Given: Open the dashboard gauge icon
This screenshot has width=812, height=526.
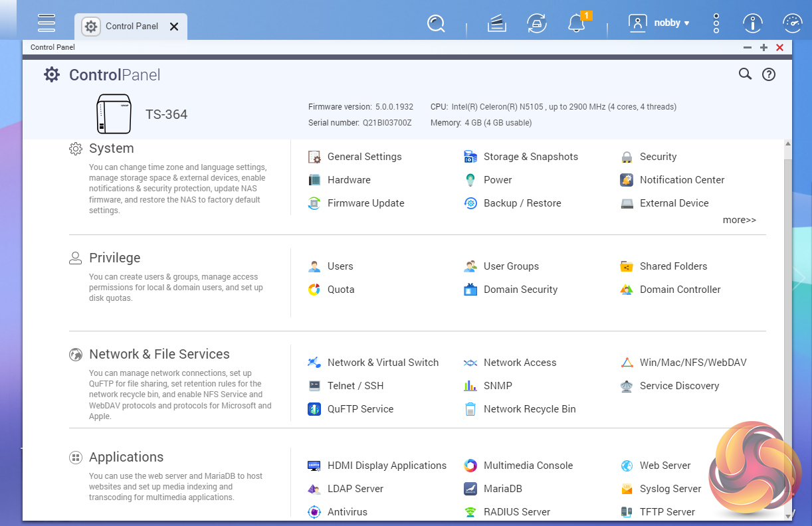Looking at the screenshot, I should (x=791, y=24).
